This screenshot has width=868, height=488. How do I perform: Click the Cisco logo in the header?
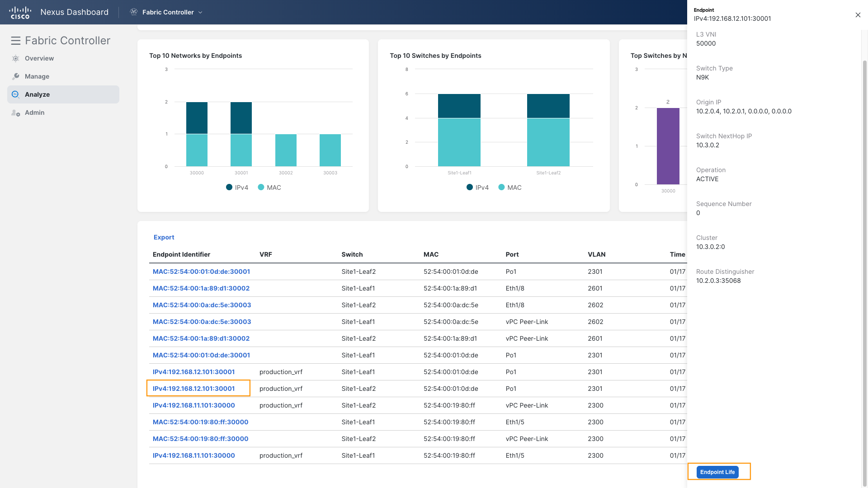(x=20, y=12)
